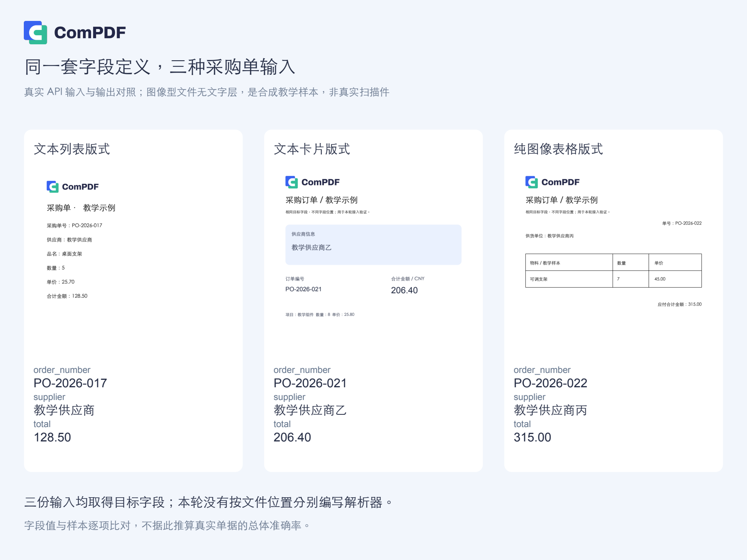Click 单号：PO-2026-022 in the table document
Viewport: 747px width, 560px height.
tap(682, 223)
